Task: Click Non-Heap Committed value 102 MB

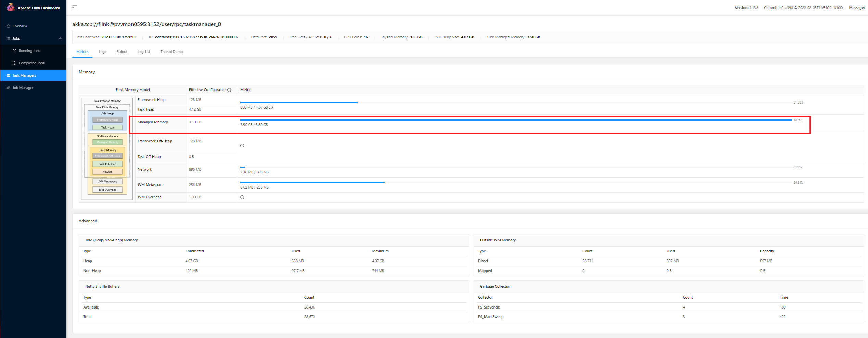Action: click(x=192, y=271)
